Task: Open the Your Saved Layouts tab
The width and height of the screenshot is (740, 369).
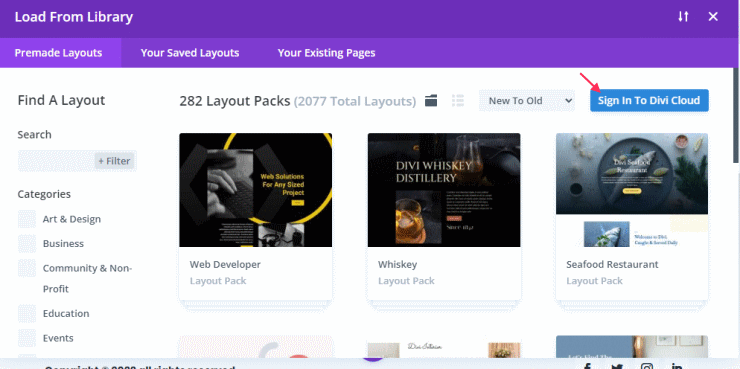Action: [x=190, y=53]
